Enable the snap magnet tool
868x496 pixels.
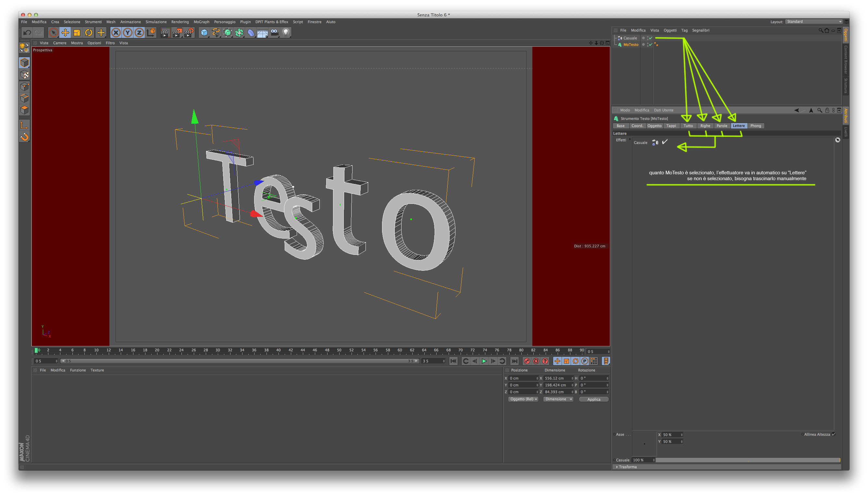[x=25, y=137]
